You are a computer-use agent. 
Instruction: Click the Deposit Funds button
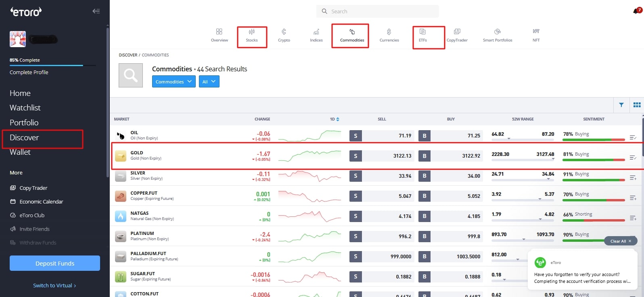click(55, 263)
